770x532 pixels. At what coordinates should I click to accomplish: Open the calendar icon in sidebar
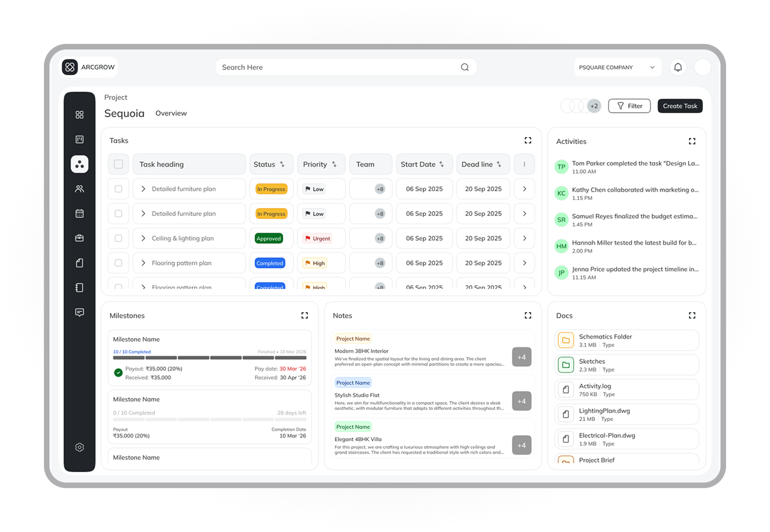pyautogui.click(x=80, y=213)
